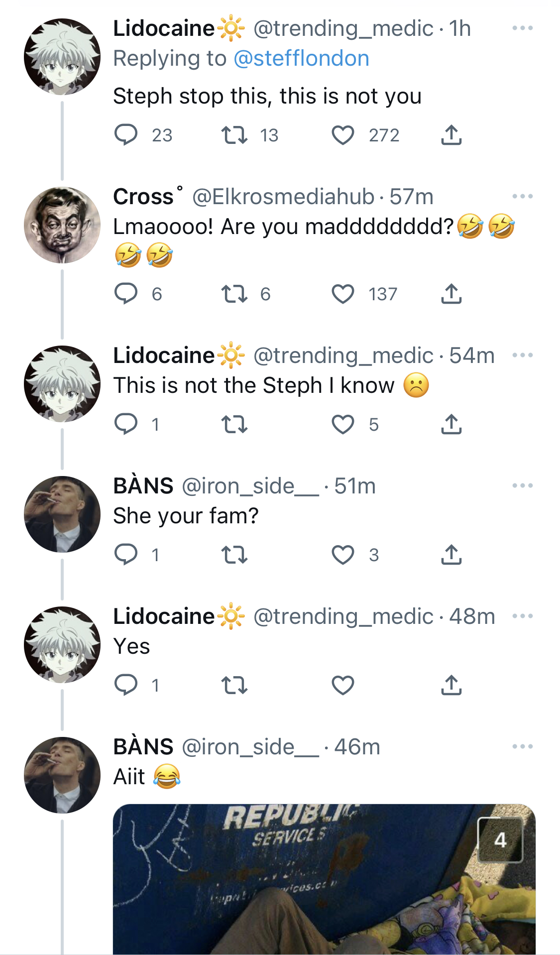Retweet the 'Yes' reply
This screenshot has width=560, height=955.
coord(234,685)
